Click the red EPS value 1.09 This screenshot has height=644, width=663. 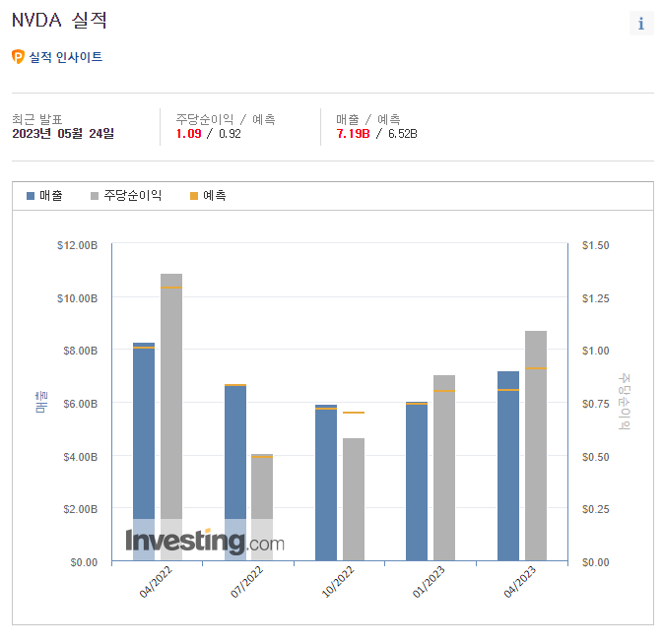coord(188,134)
